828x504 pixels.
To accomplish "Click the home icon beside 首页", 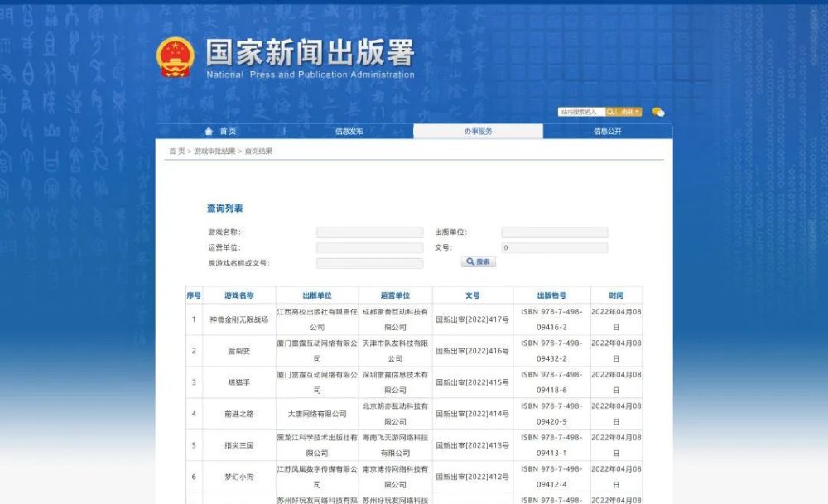I will [209, 131].
